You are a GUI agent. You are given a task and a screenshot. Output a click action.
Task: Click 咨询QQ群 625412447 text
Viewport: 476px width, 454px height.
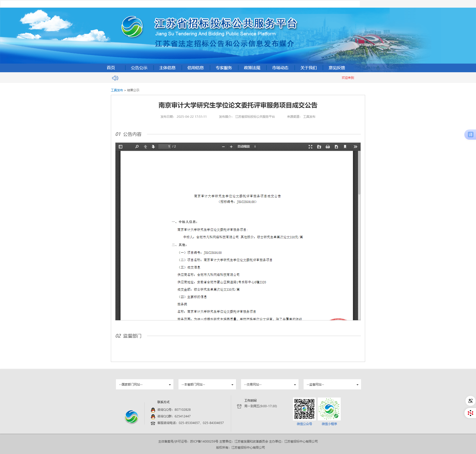[174, 416]
